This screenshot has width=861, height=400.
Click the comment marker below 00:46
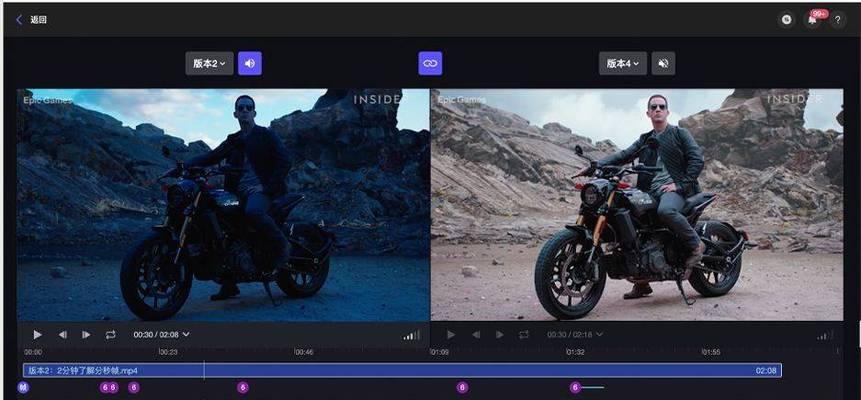pyautogui.click(x=243, y=388)
